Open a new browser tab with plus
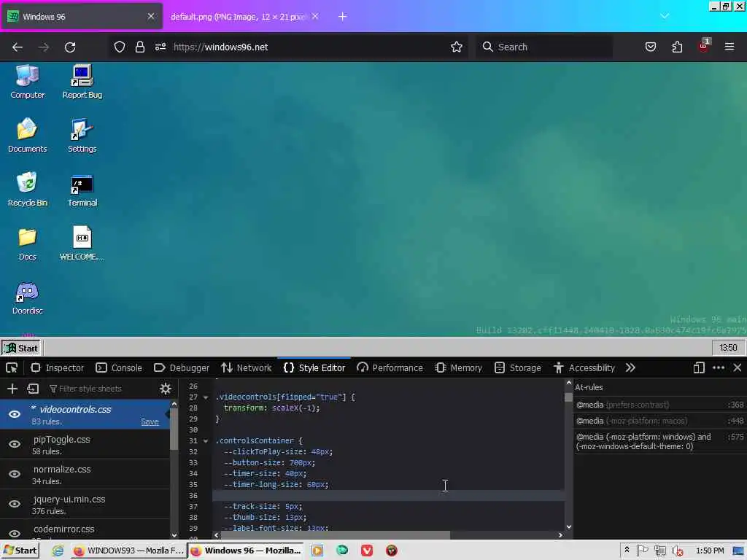The height and width of the screenshot is (560, 747). 343,17
